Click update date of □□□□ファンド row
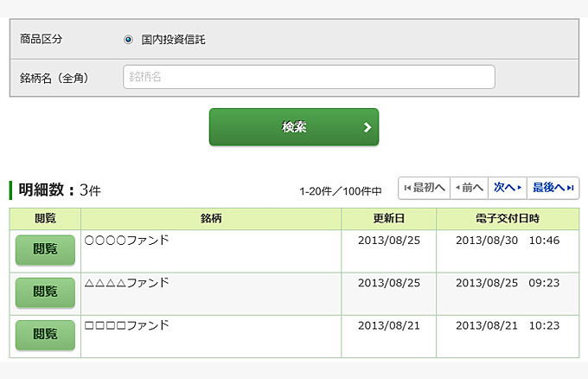 389,325
